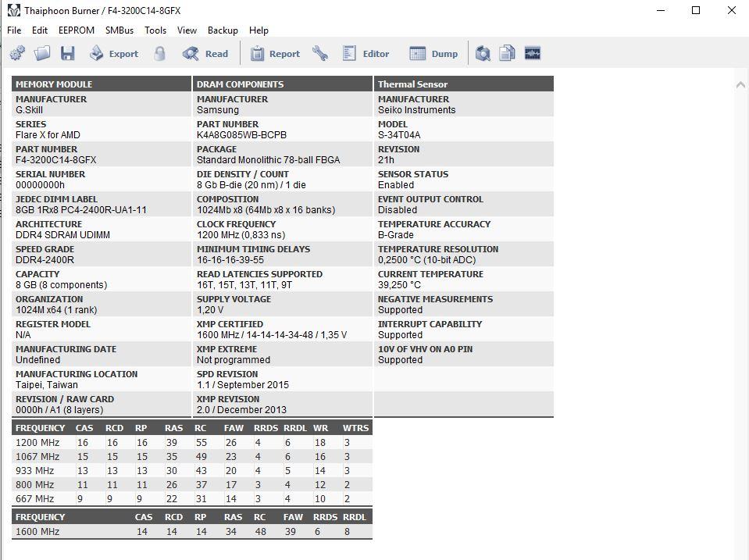Click the speed grade value DDR4-2400R
749x560 pixels.
click(45, 260)
